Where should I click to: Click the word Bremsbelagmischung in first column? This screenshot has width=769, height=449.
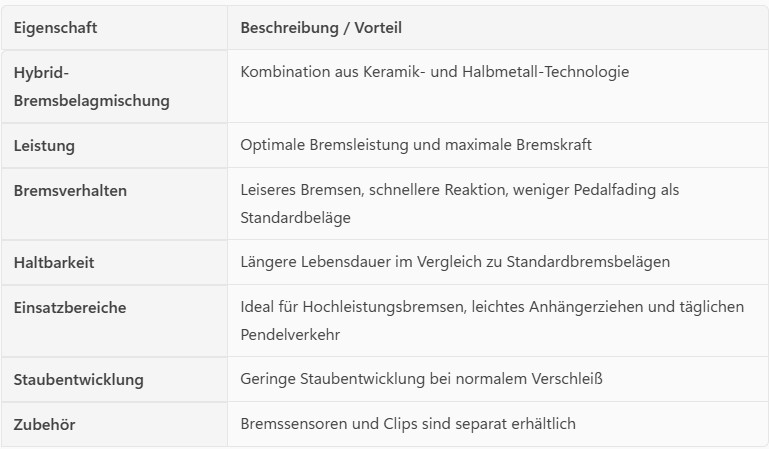(x=91, y=101)
